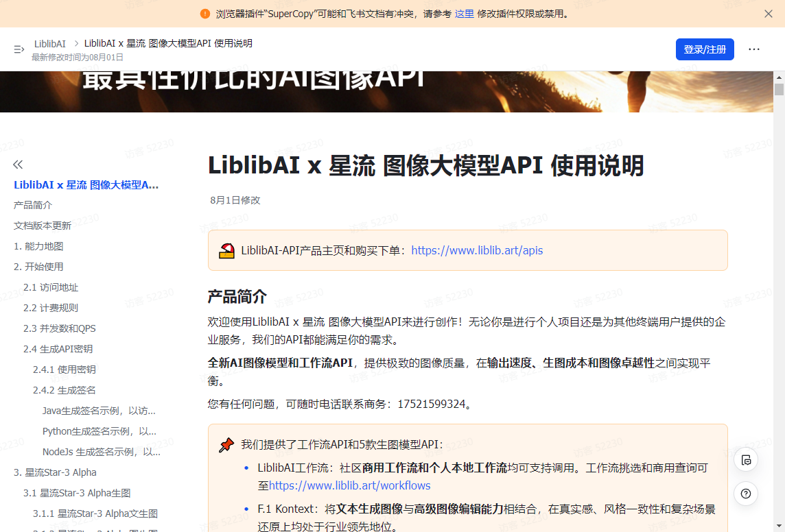Go to '3. 星流Star-3 Alpha' outline entry
This screenshot has height=532, width=785.
click(55, 472)
